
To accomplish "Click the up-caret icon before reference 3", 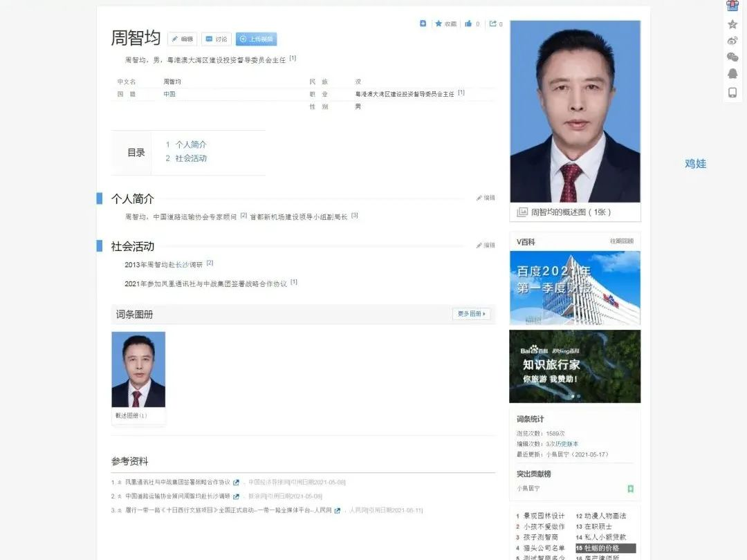I will 120,510.
